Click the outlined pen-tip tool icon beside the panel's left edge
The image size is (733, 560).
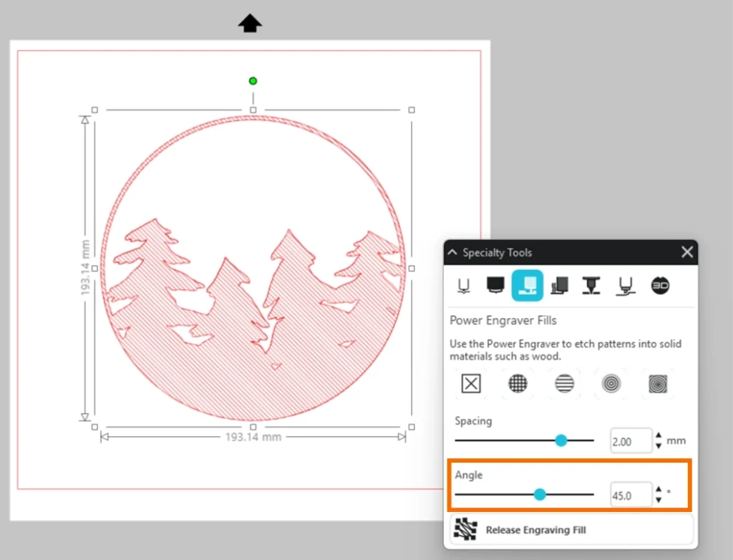point(464,285)
